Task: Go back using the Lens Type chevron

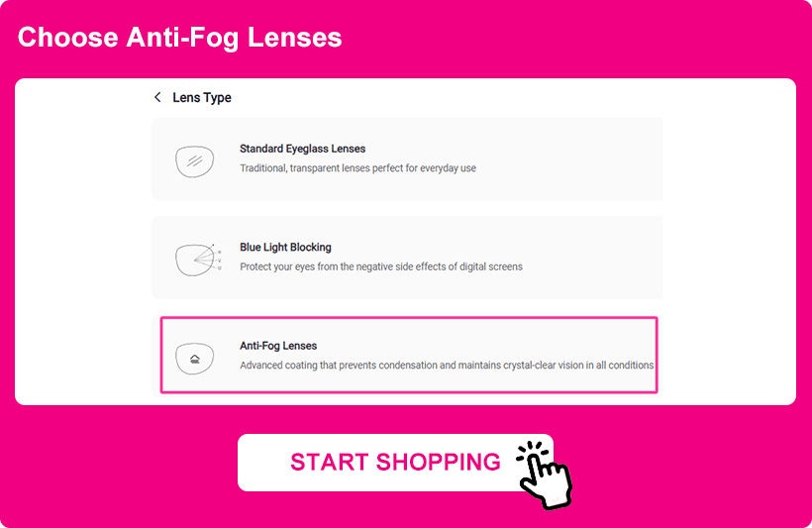Action: [x=157, y=97]
